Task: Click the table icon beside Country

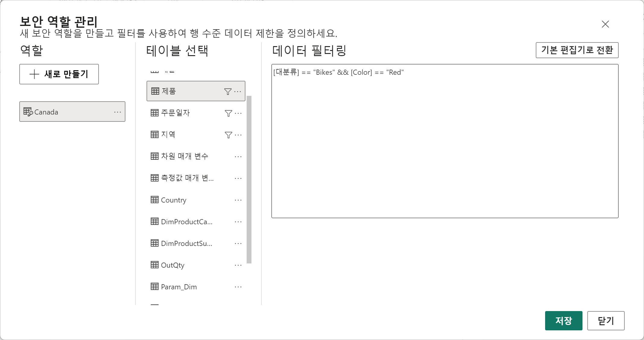Action: 155,200
